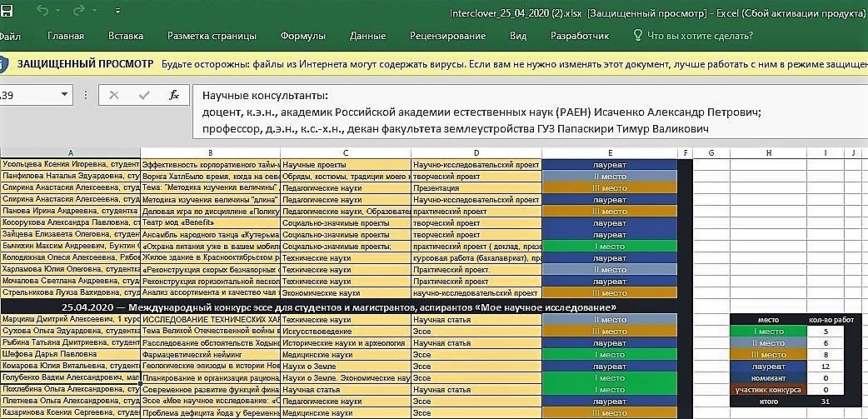This screenshot has width=868, height=419.
Task: Select cell 'Фармацевтический нейминг'
Action: pos(211,354)
